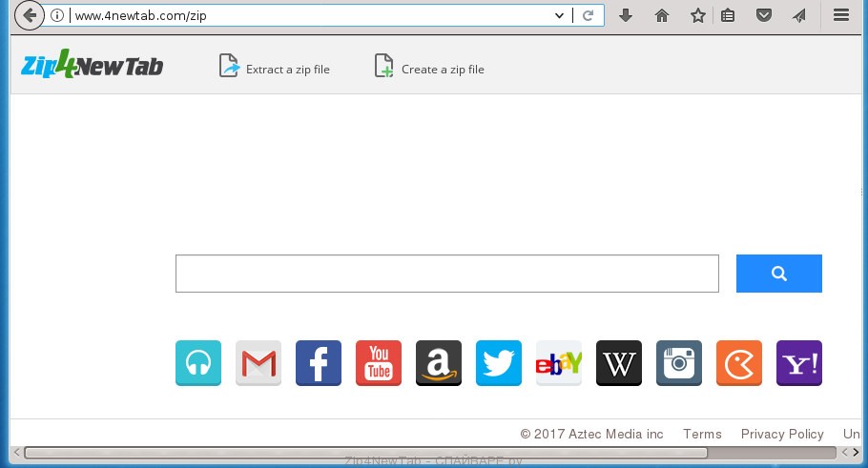Viewport: 868px width, 468px height.
Task: Reload the current page
Action: pyautogui.click(x=588, y=15)
